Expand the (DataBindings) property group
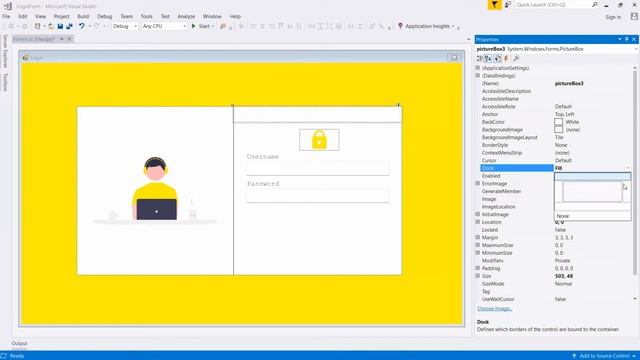Image resolution: width=640 pixels, height=360 pixels. pyautogui.click(x=478, y=76)
